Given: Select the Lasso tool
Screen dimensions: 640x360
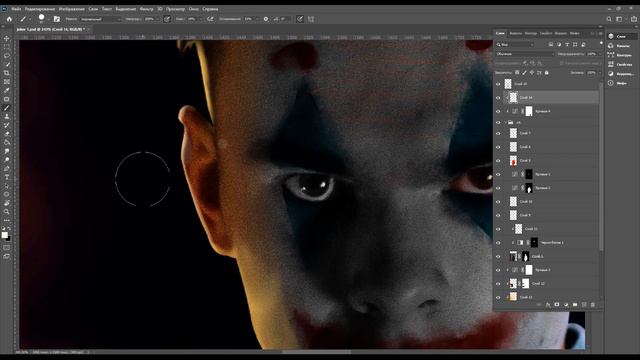Looking at the screenshot, I should pos(7,56).
